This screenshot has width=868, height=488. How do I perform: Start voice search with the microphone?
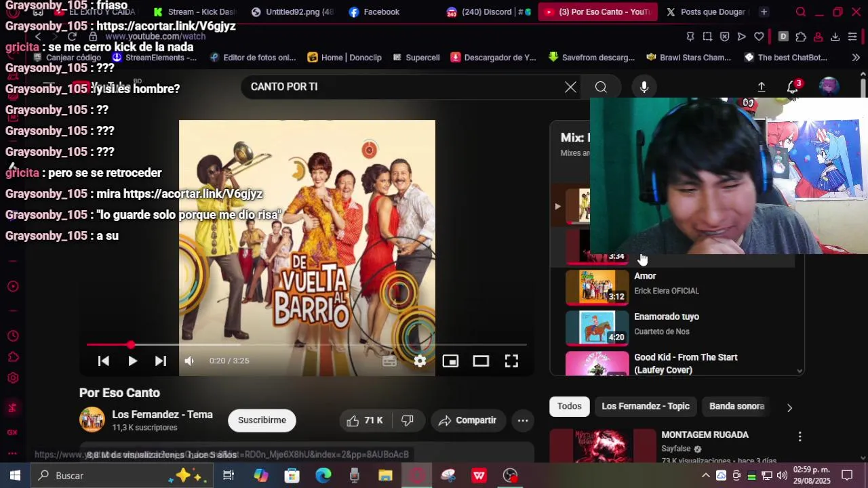pos(644,87)
